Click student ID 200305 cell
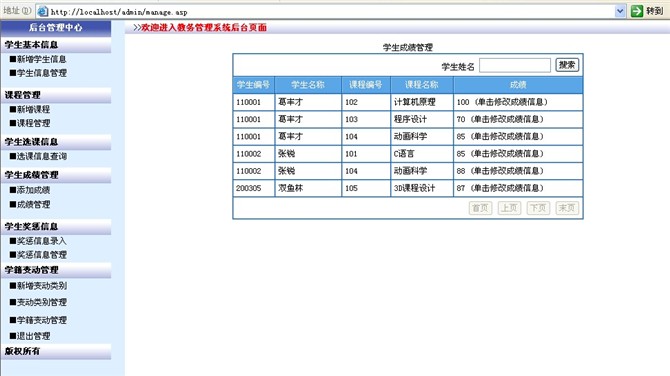Screen dimensions: 670x376 (x=254, y=188)
